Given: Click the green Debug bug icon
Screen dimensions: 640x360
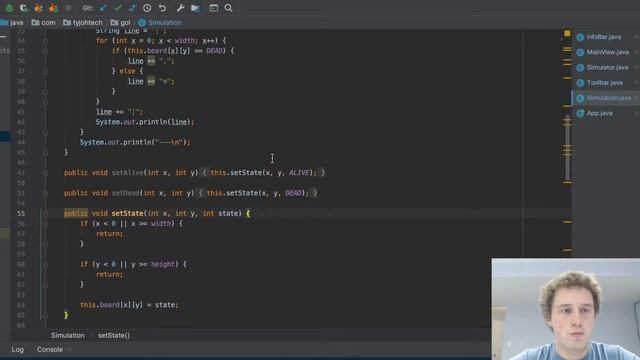Looking at the screenshot, I should pos(9,8).
